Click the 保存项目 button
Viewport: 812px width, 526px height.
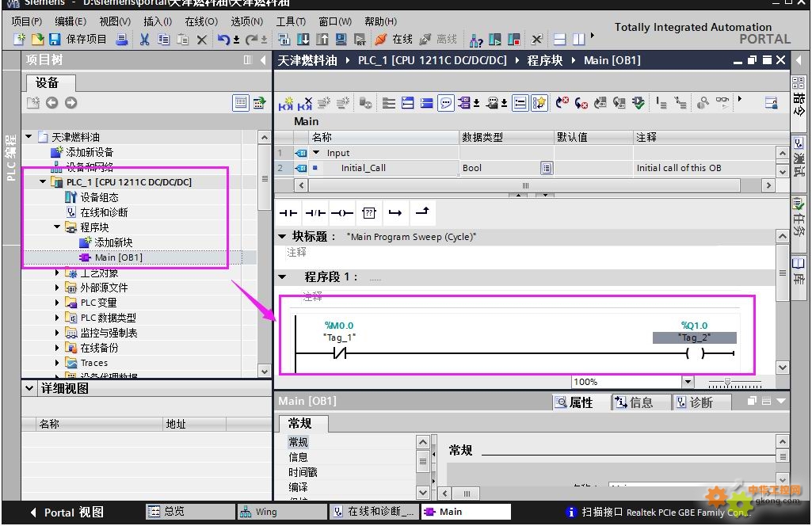click(78, 40)
